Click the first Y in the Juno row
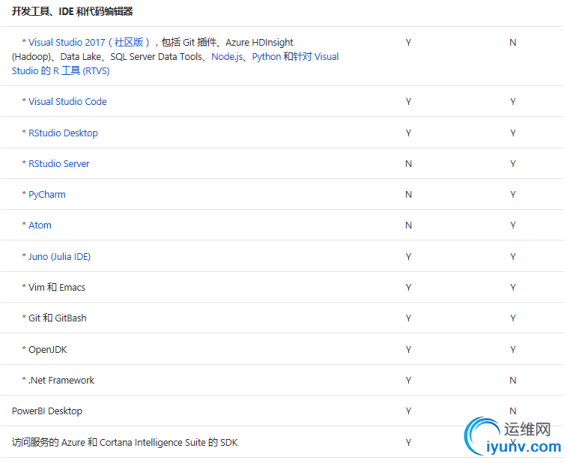This screenshot has height=463, width=567. pyautogui.click(x=408, y=257)
